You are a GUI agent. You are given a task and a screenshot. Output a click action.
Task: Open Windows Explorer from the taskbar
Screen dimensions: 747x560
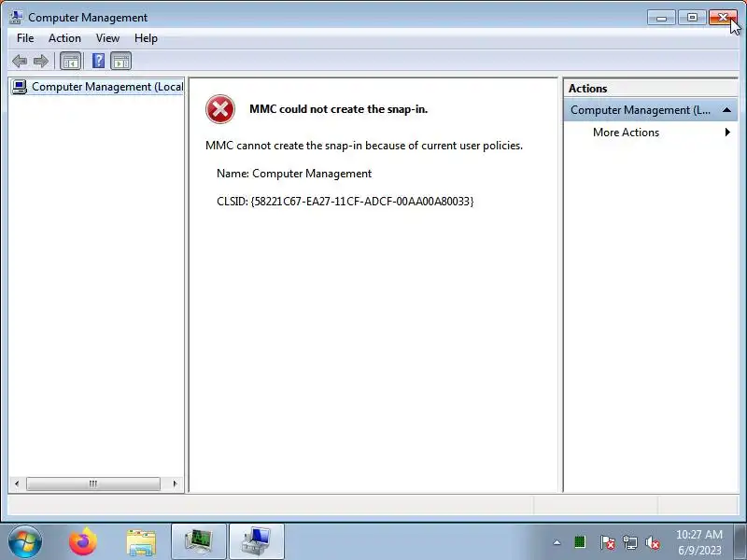141,542
